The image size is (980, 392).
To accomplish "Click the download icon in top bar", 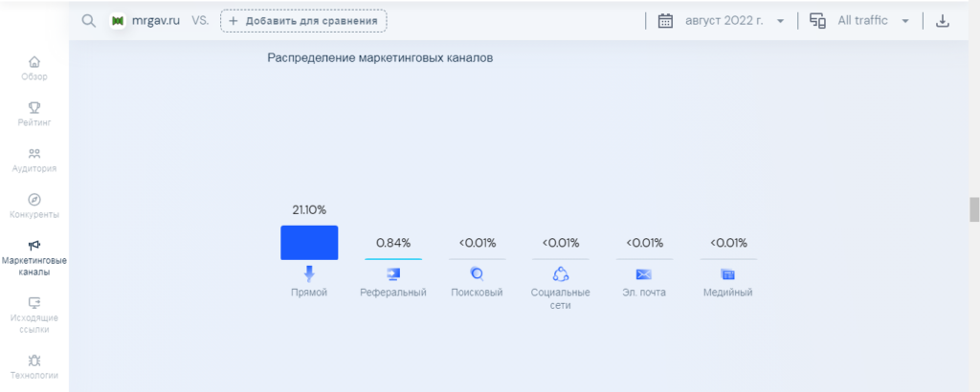I will (942, 21).
